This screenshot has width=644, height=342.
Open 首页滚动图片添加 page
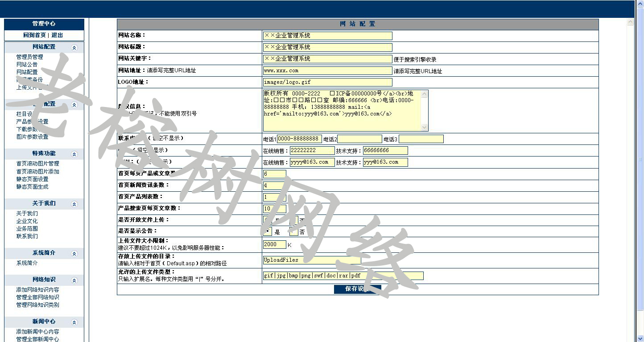point(37,172)
